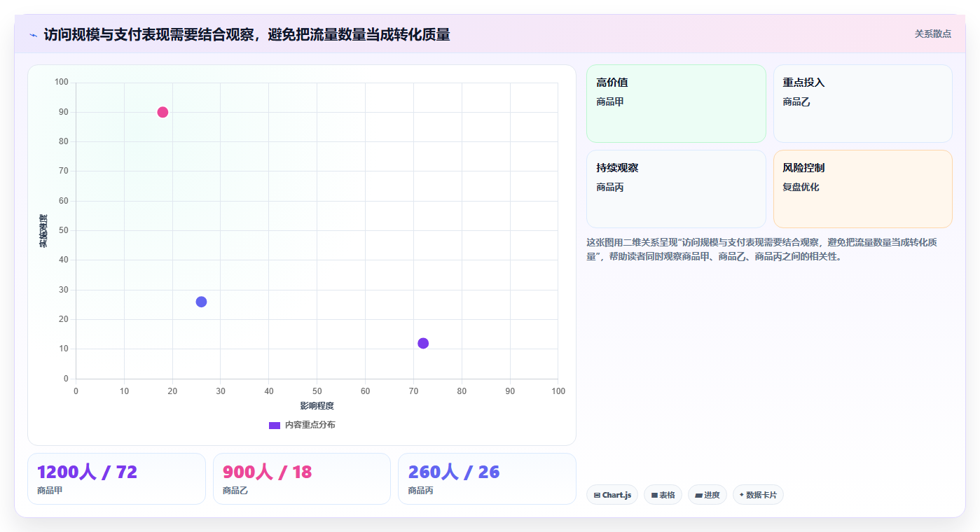980x532 pixels.
Task: Click the lightning icon beside the title
Action: click(33, 34)
